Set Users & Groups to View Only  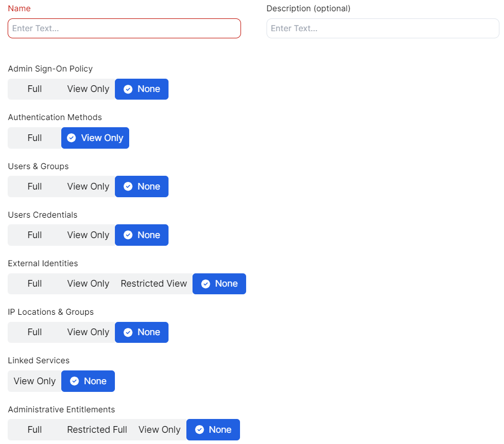(x=88, y=186)
